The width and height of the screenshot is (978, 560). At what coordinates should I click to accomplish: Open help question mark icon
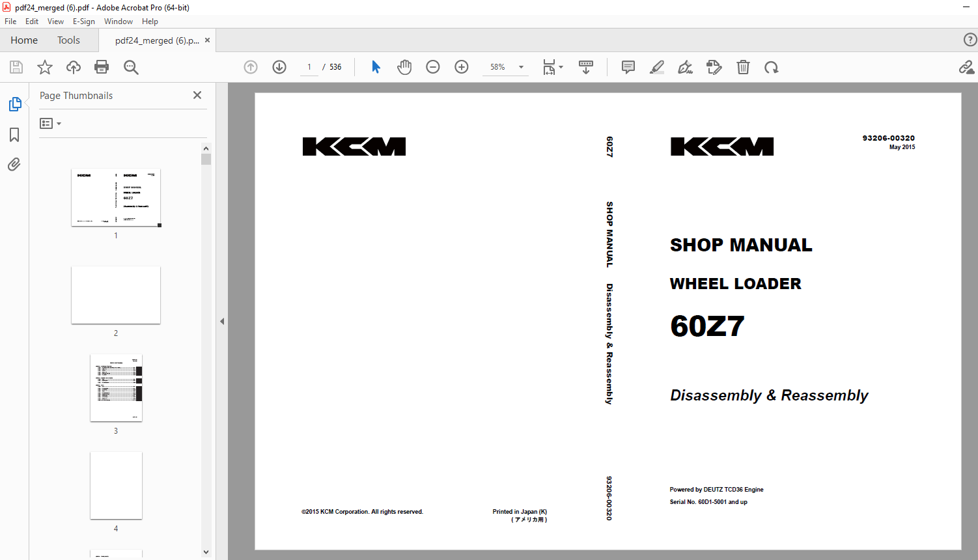pos(970,40)
